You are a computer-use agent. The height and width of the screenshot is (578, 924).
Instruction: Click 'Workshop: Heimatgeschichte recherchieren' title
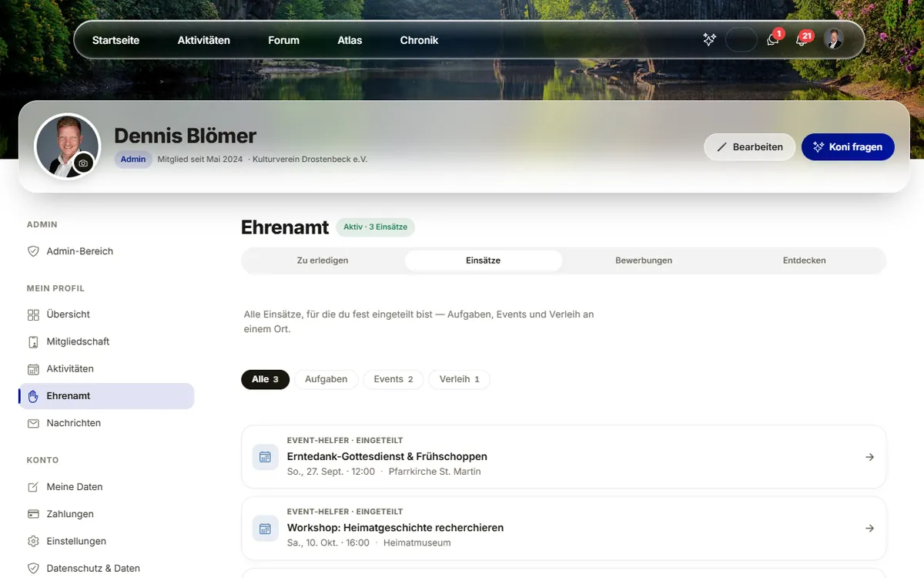(x=395, y=528)
